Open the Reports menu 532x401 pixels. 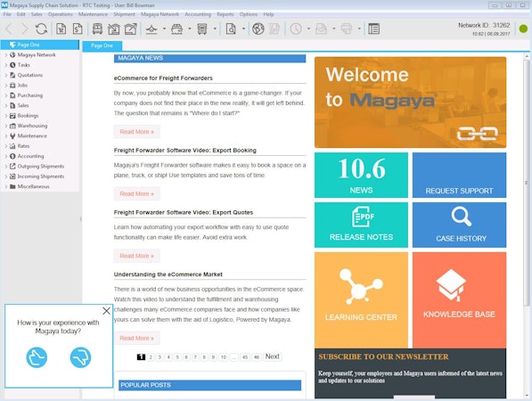(225, 14)
